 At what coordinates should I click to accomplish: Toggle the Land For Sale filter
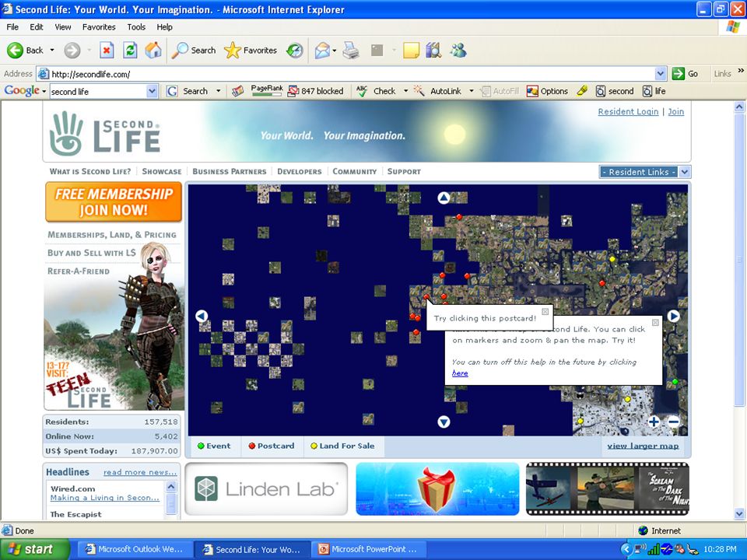pos(342,446)
